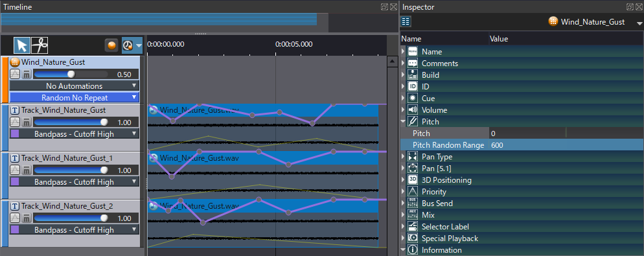Collapse the Pitch property group

(x=403, y=122)
